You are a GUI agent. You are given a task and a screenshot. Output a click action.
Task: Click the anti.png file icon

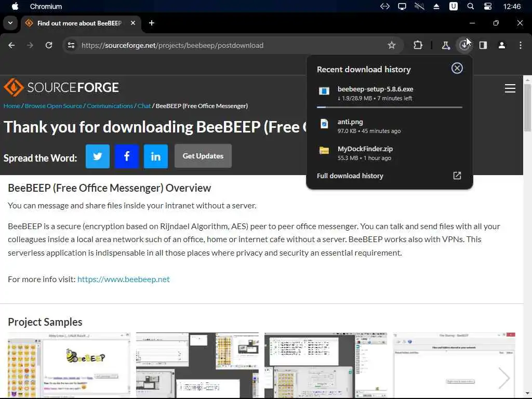[324, 124]
